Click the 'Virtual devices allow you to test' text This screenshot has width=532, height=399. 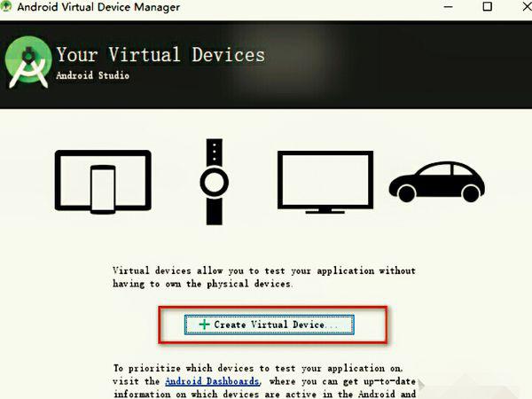point(264,278)
